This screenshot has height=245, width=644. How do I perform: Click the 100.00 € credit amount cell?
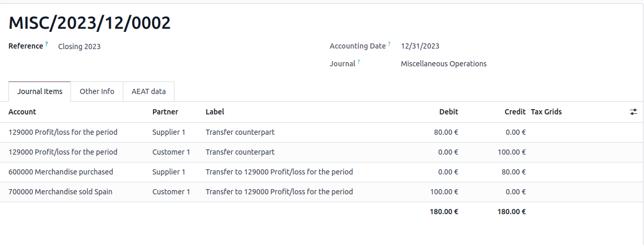(511, 152)
